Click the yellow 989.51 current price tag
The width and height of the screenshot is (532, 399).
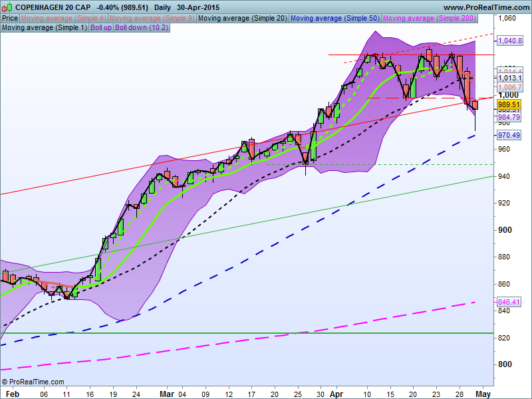pos(508,104)
